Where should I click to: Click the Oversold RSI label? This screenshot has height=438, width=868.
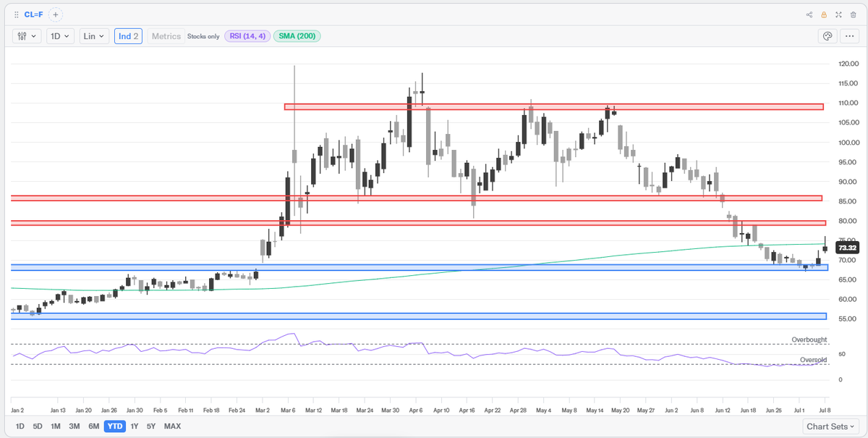[x=813, y=360]
